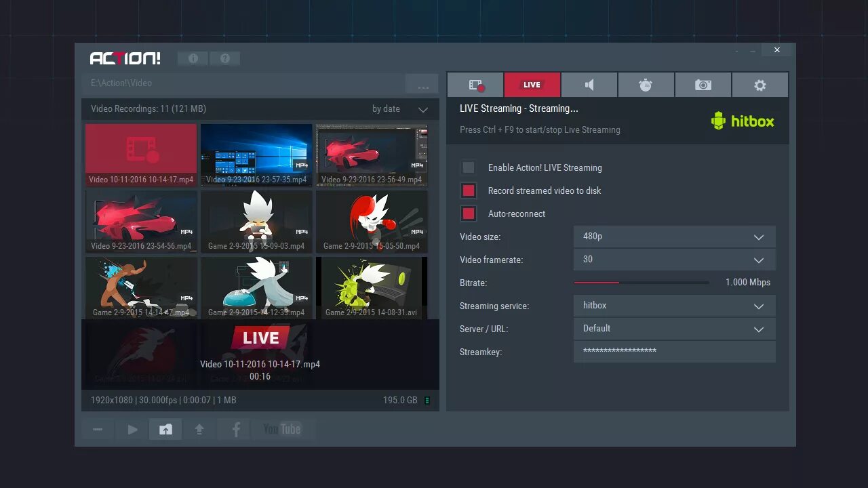Image resolution: width=868 pixels, height=488 pixels.
Task: Click the highlighted folder-with-arrow export icon
Action: click(x=165, y=429)
